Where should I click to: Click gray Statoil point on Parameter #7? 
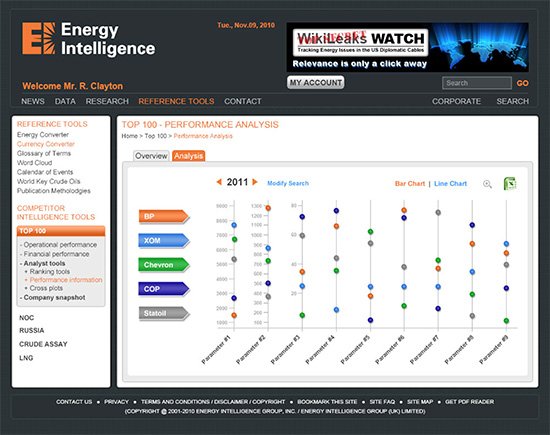(438, 213)
